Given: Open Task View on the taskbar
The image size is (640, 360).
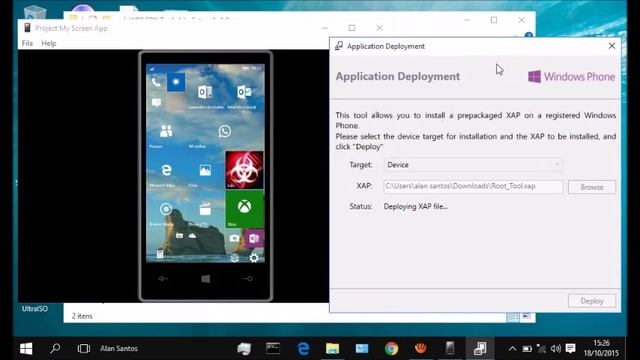Looking at the screenshot, I should [84, 348].
